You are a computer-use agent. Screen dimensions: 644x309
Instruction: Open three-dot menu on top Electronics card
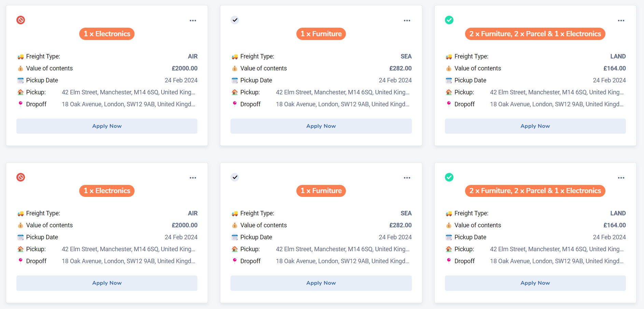193,21
